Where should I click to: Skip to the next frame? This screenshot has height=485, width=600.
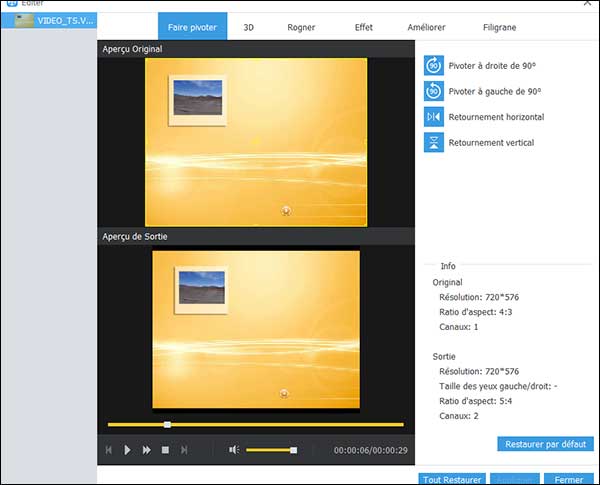click(184, 450)
